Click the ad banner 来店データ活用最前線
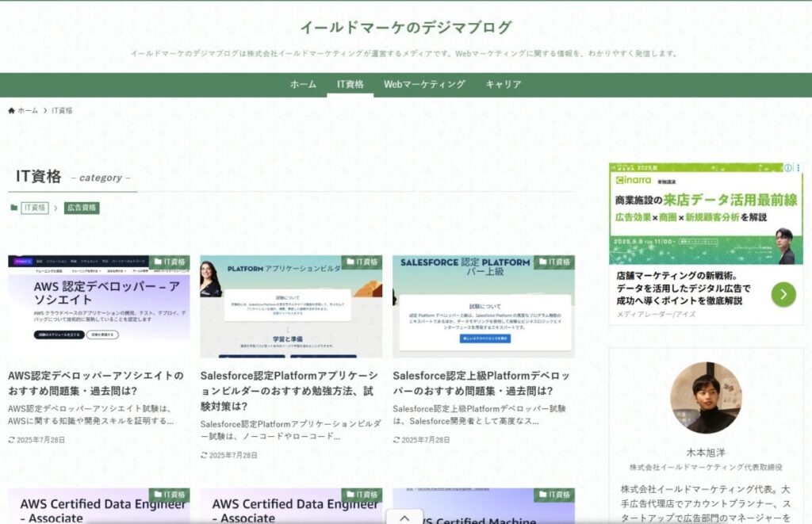Screen dimensions: 812x524 [x=706, y=214]
